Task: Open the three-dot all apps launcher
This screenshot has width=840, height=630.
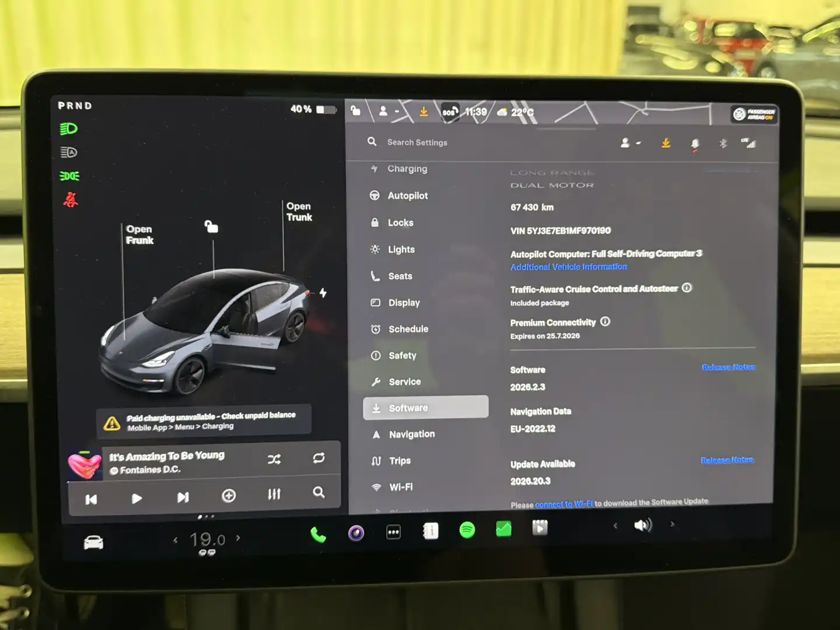Action: 394,532
